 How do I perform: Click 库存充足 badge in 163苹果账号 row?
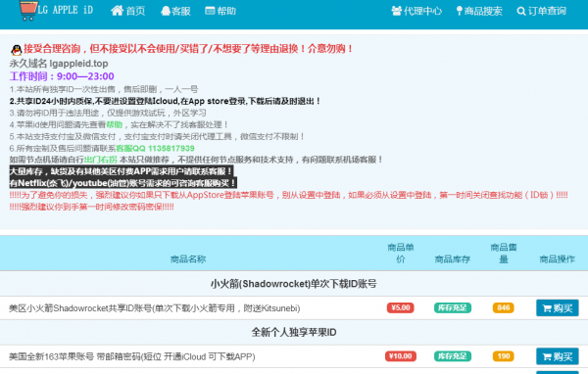pos(453,356)
